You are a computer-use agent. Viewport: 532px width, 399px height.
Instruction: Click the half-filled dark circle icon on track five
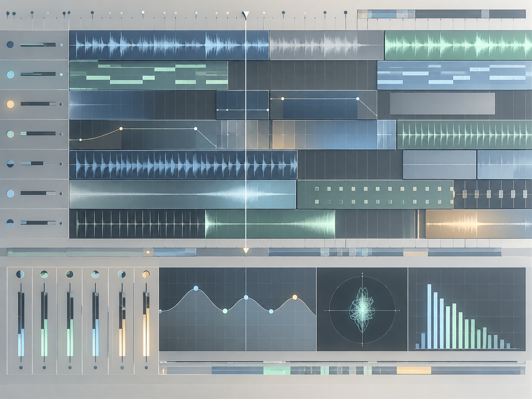click(10, 164)
